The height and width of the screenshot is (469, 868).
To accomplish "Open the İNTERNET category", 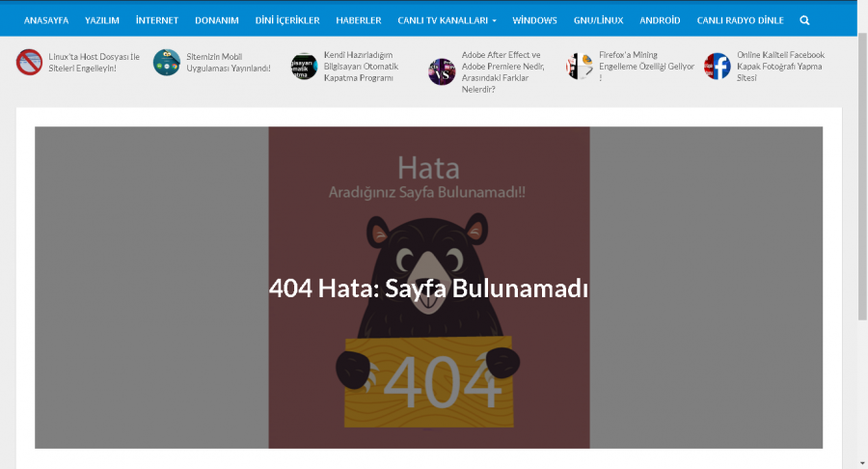I will 157,20.
